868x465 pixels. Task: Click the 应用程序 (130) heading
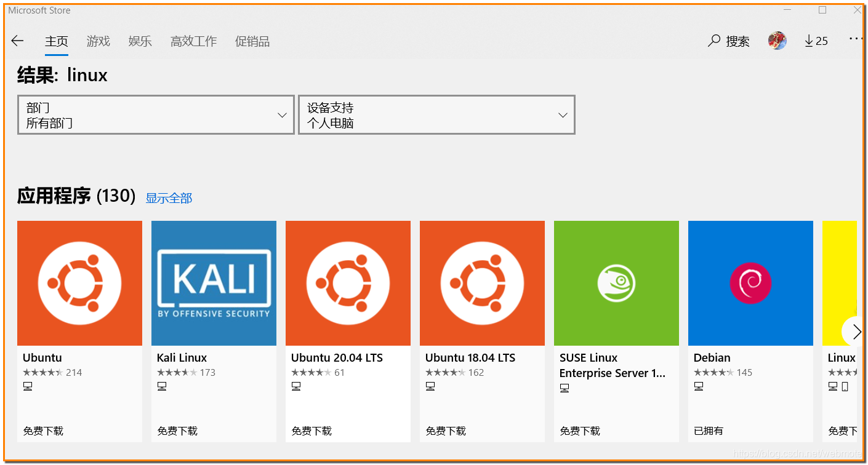(x=76, y=196)
